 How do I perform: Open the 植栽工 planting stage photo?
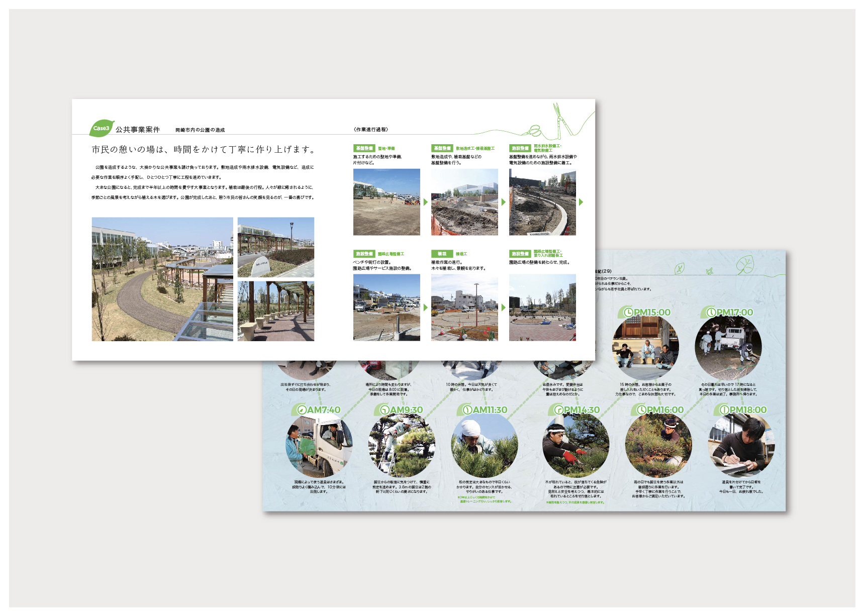click(x=464, y=307)
